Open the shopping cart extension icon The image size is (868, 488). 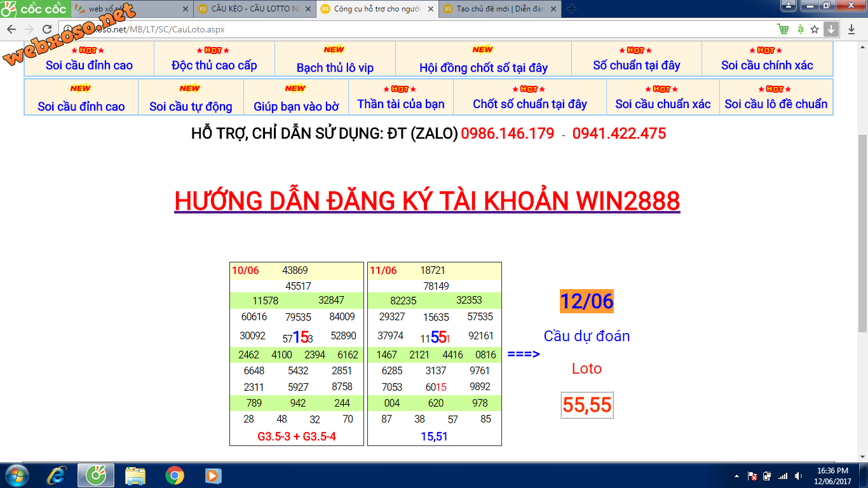(x=783, y=29)
